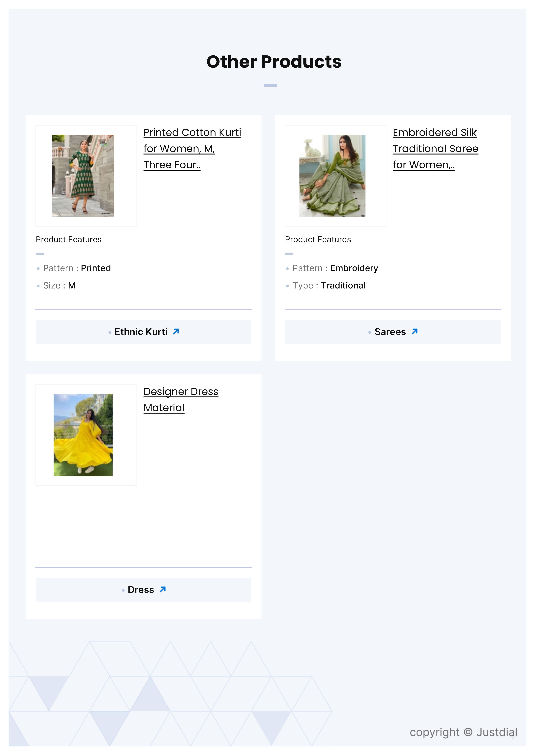The image size is (535, 756).
Task: Click the arrow icon beside Sarees
Action: [414, 331]
